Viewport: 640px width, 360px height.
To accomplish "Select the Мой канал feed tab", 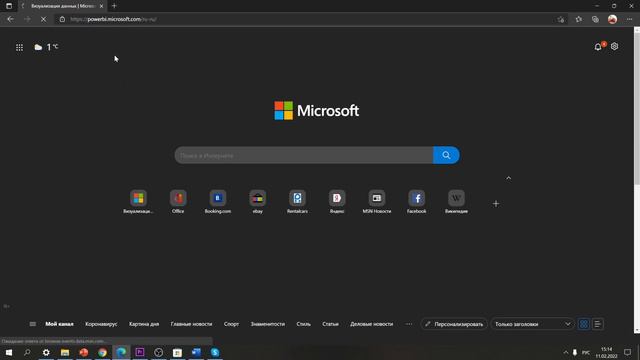I will click(60, 324).
